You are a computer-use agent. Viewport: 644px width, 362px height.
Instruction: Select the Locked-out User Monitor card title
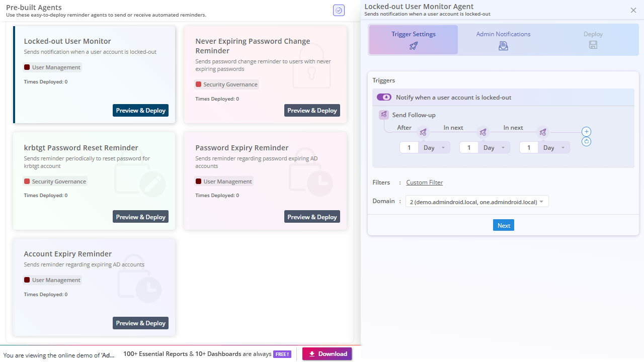coord(67,41)
